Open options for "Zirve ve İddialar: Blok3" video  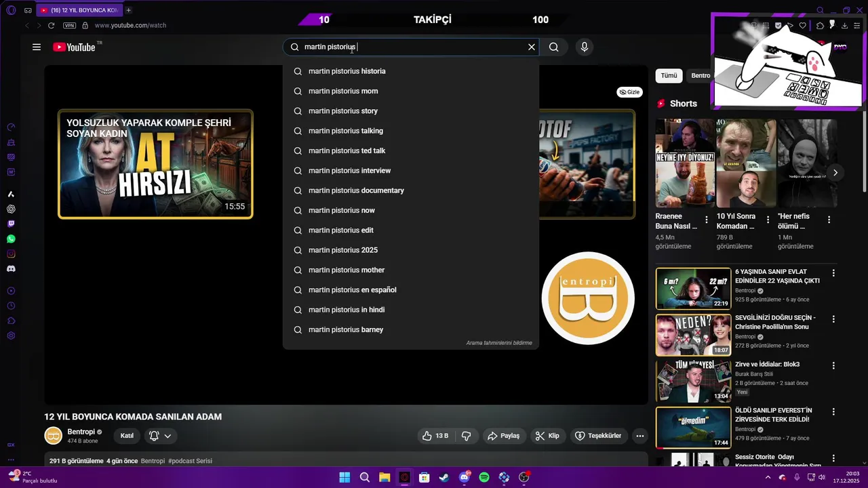(x=833, y=365)
